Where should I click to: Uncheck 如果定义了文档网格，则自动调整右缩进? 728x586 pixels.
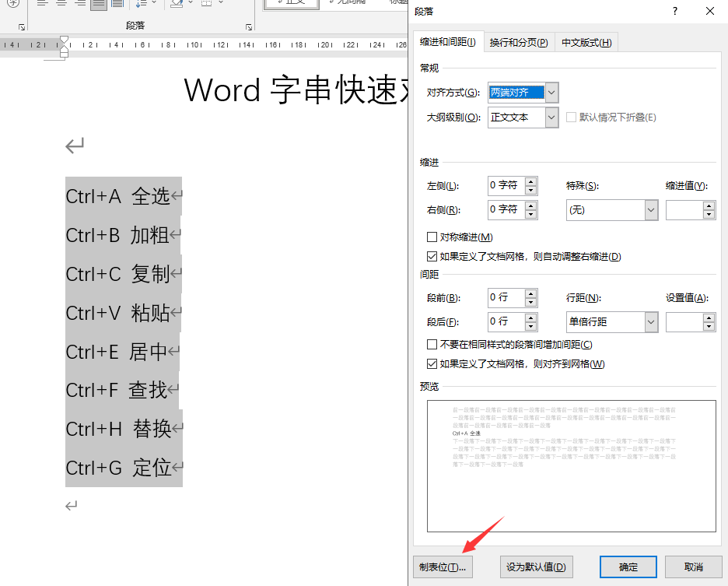pos(432,256)
